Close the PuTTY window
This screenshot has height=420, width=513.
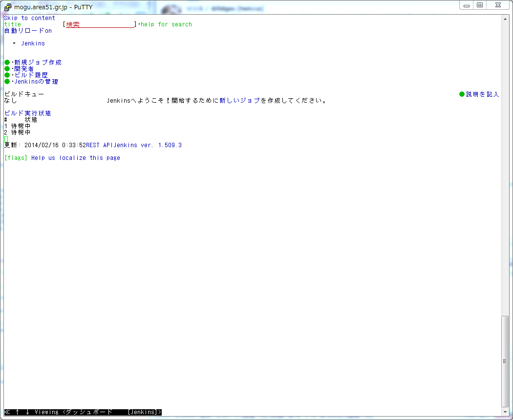click(498, 5)
